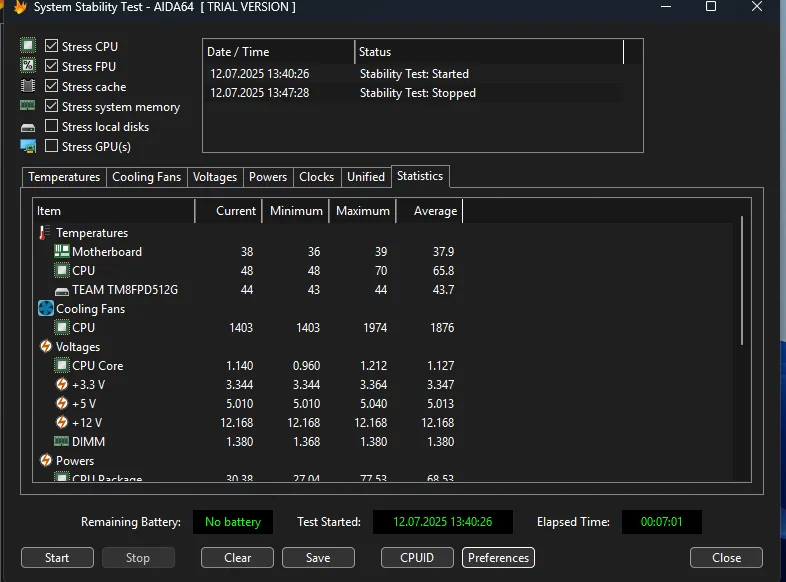Click the Average column header

[430, 211]
